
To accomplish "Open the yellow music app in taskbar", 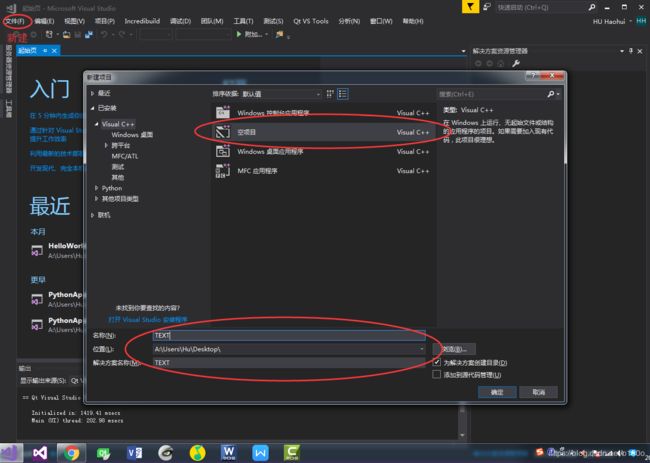I will click(197, 453).
